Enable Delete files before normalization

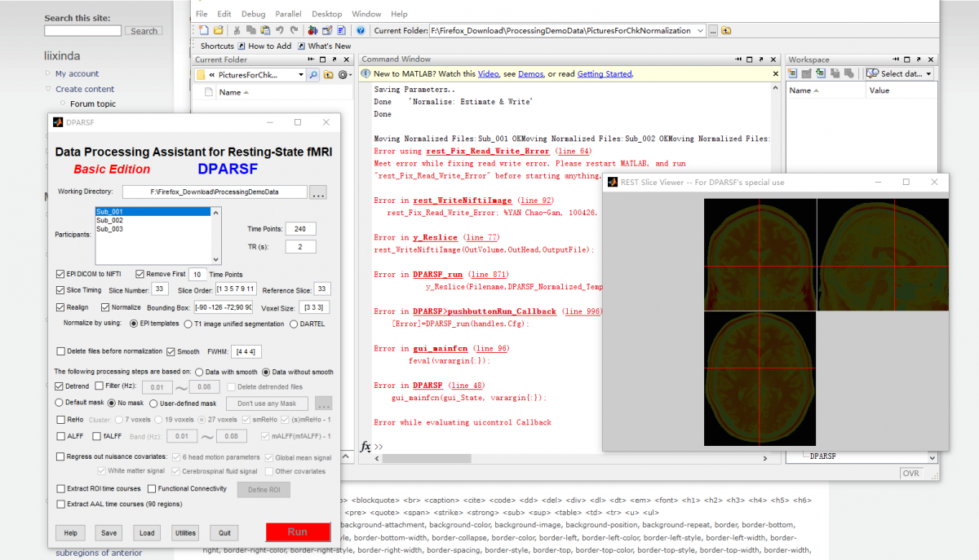pos(60,352)
